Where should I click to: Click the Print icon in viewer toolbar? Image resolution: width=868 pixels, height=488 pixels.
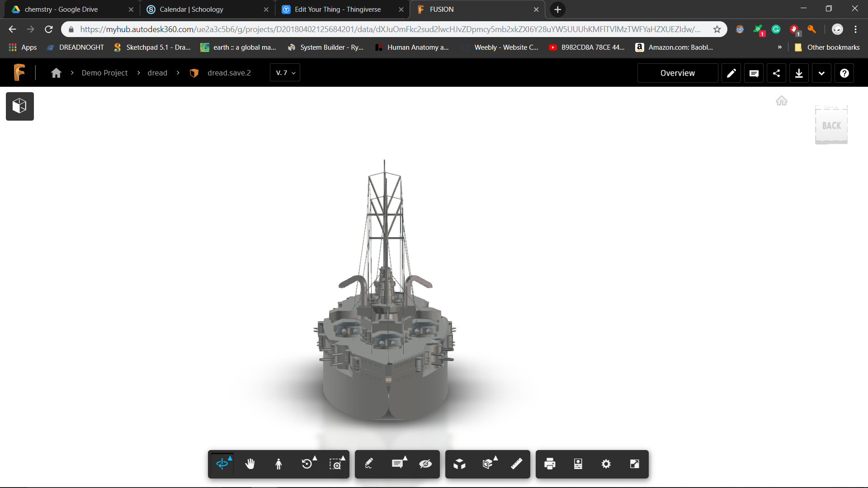[x=550, y=464]
